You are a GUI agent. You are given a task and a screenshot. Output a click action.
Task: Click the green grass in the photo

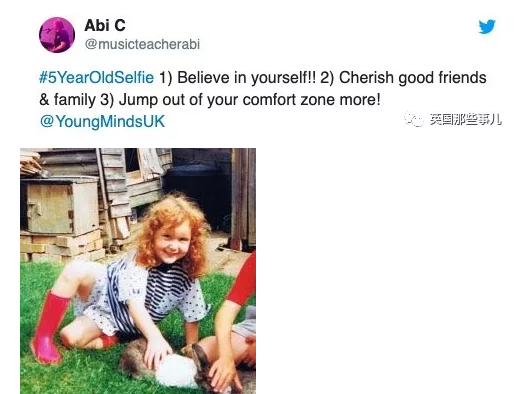(x=68, y=377)
